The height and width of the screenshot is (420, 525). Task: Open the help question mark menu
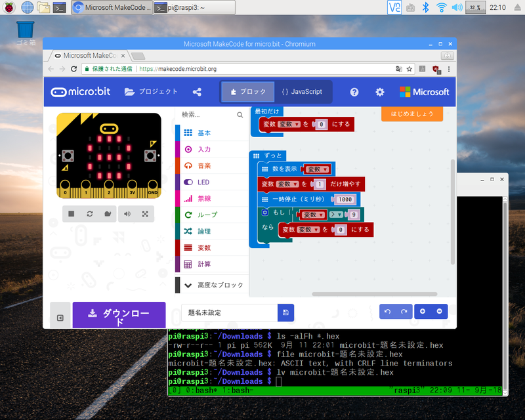coord(354,92)
